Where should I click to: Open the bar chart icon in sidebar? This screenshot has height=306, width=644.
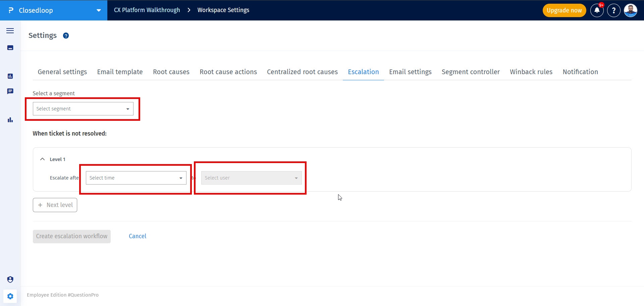click(x=10, y=120)
